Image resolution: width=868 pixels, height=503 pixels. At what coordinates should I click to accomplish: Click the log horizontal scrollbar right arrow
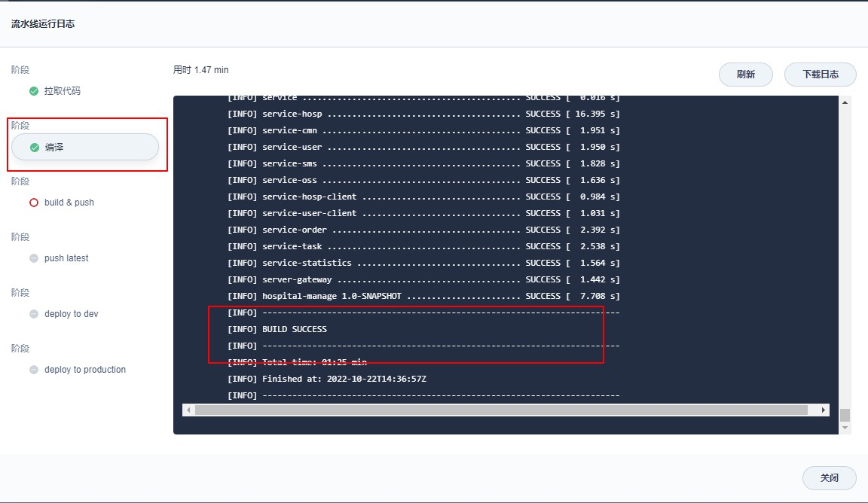823,410
